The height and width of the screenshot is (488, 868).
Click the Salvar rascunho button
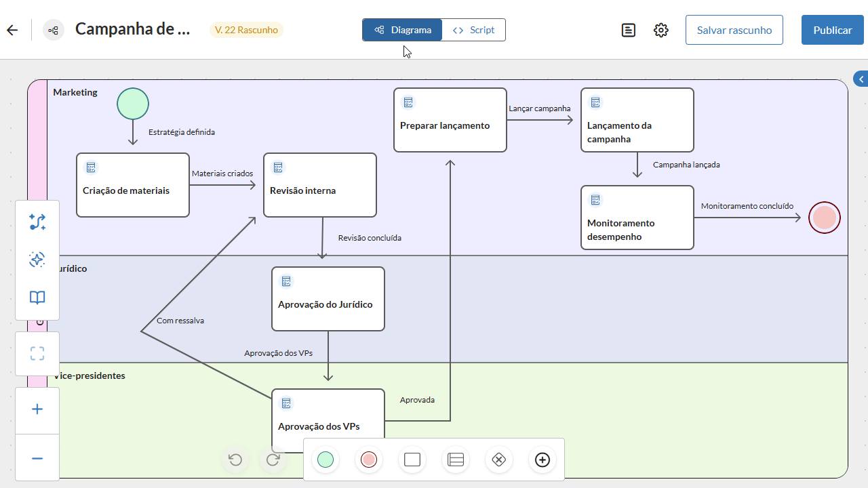coord(734,30)
